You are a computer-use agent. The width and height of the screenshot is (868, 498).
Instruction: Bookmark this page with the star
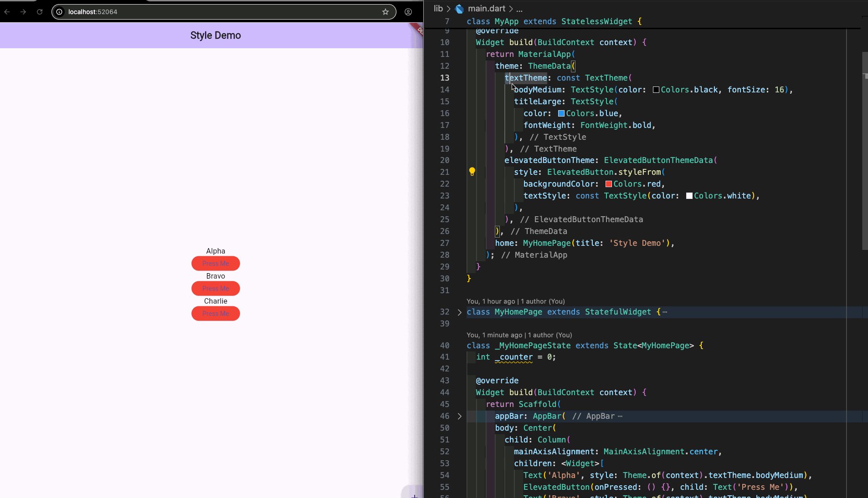pyautogui.click(x=385, y=12)
